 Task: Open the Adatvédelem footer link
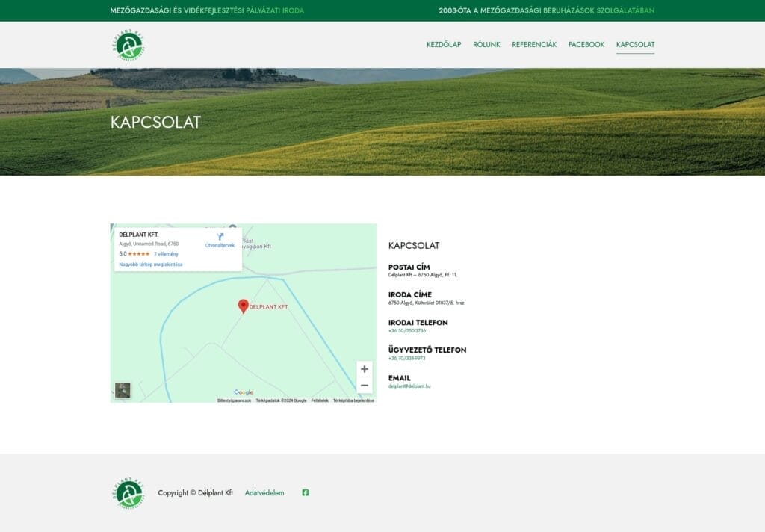[264, 493]
